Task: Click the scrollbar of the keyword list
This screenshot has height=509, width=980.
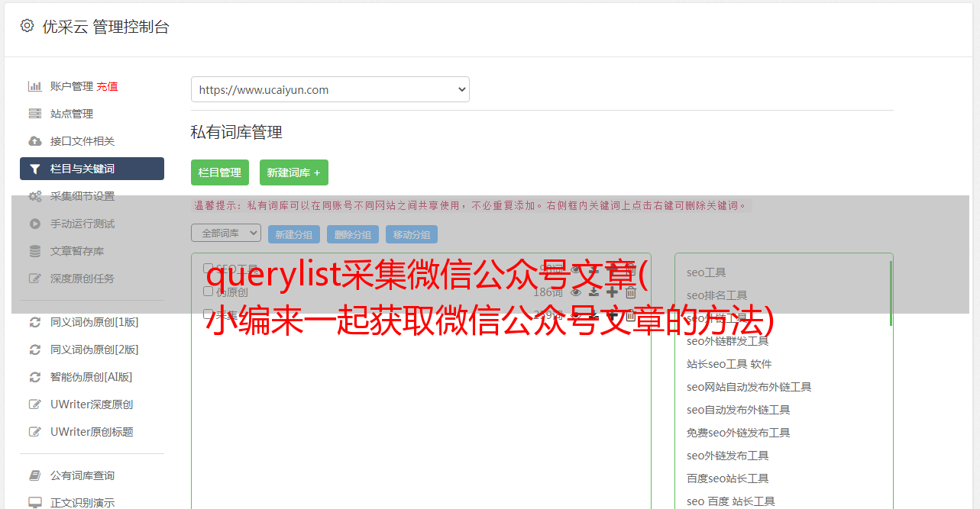Action: coord(891,294)
